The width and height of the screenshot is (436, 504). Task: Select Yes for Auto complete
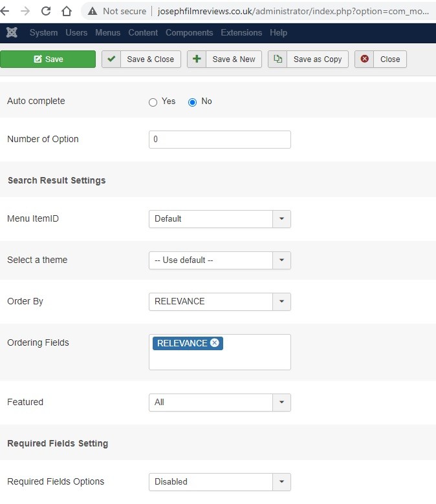(153, 102)
